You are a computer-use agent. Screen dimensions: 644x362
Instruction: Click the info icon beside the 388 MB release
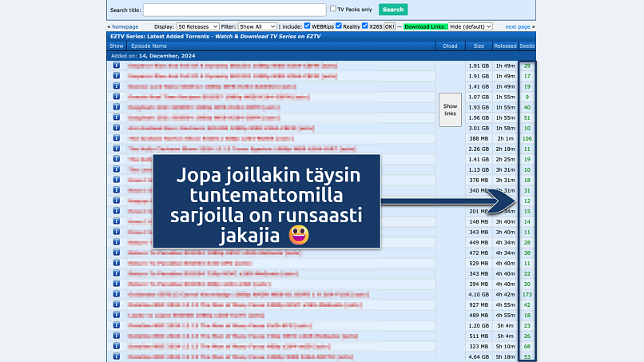[116, 138]
